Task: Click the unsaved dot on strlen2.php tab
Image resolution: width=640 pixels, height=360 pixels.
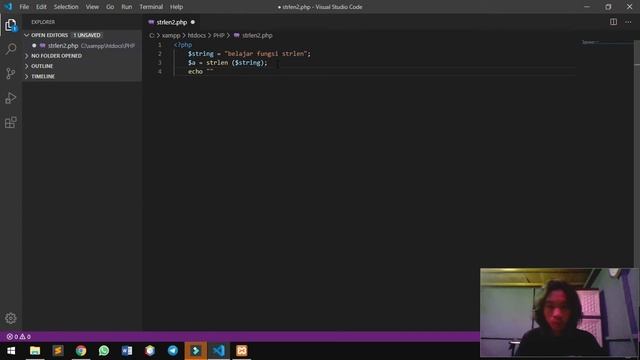Action: pyautogui.click(x=193, y=22)
